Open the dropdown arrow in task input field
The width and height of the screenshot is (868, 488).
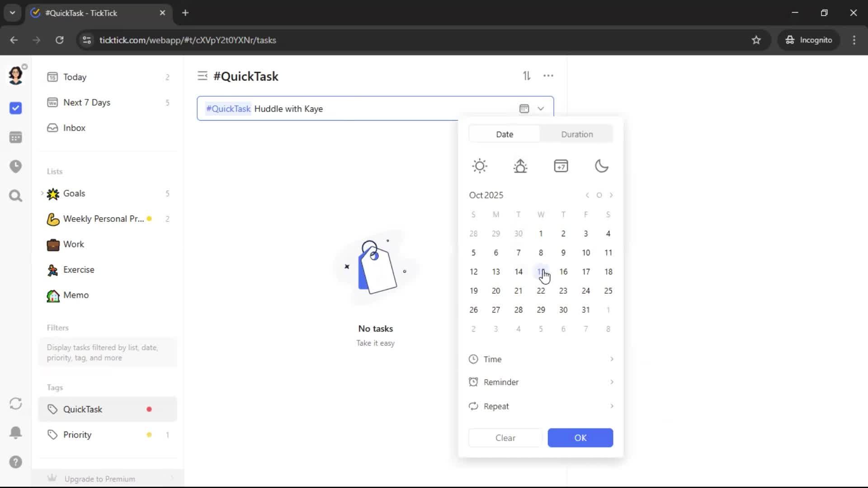pos(541,109)
